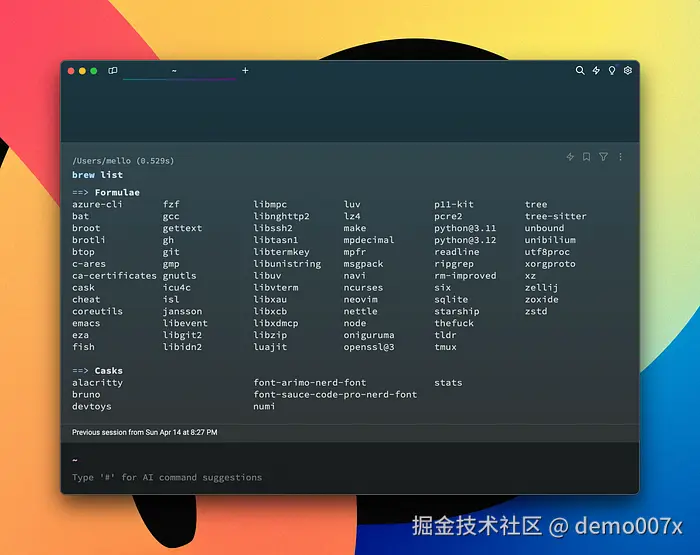Click the 'brew list' command text
Screen dimensions: 700x555
pyautogui.click(x=97, y=175)
